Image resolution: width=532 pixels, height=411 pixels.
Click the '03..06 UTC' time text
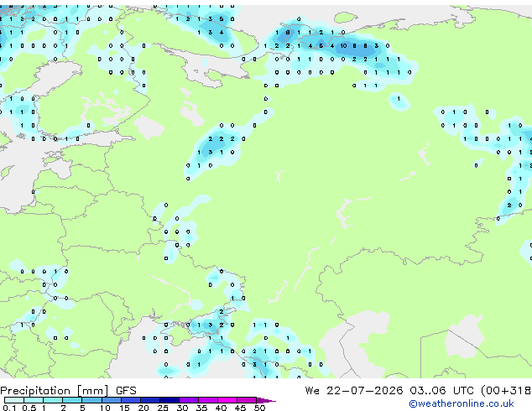441,391
